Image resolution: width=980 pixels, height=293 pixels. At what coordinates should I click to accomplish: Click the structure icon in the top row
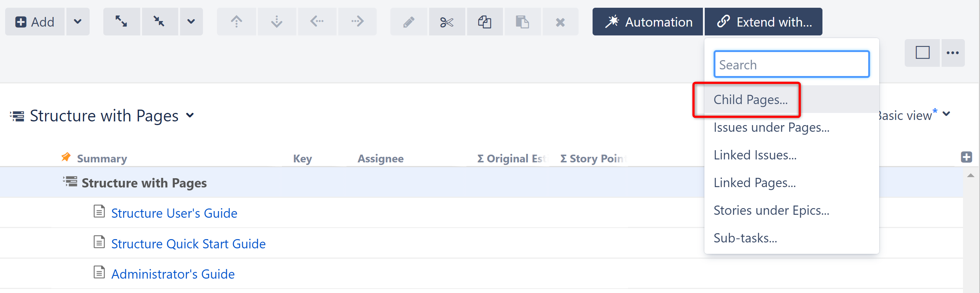pos(70,182)
